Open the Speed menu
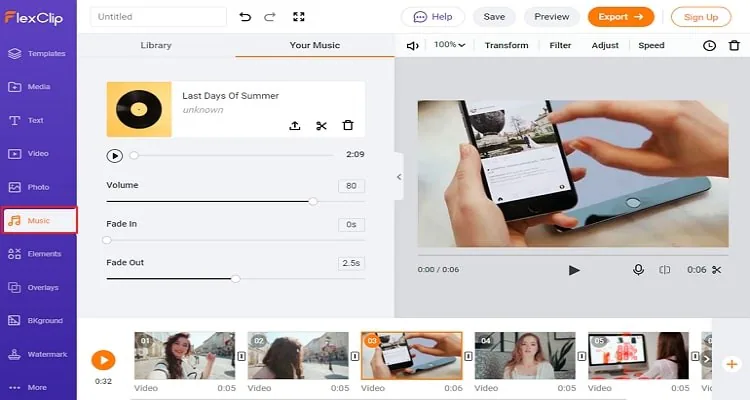Image resolution: width=750 pixels, height=400 pixels. point(651,45)
